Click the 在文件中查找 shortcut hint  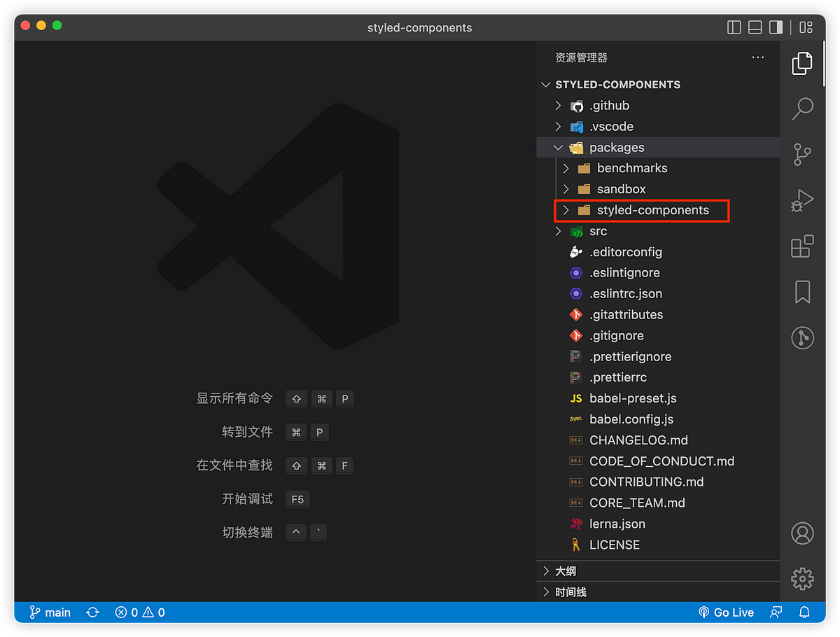point(234,465)
